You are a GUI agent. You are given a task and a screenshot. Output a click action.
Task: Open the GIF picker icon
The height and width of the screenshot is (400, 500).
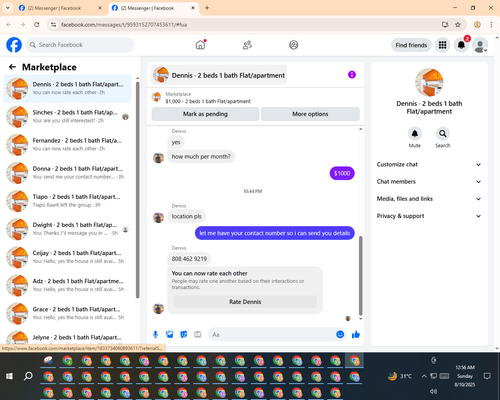coord(198,334)
